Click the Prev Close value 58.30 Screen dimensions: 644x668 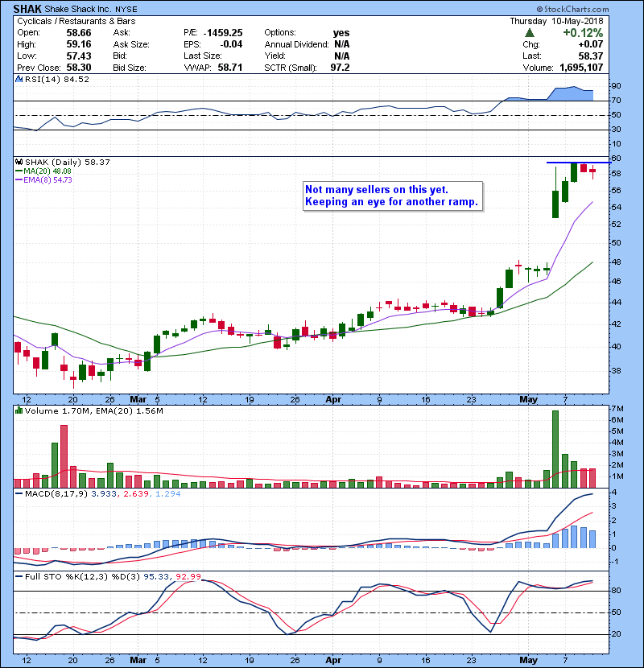[79, 68]
